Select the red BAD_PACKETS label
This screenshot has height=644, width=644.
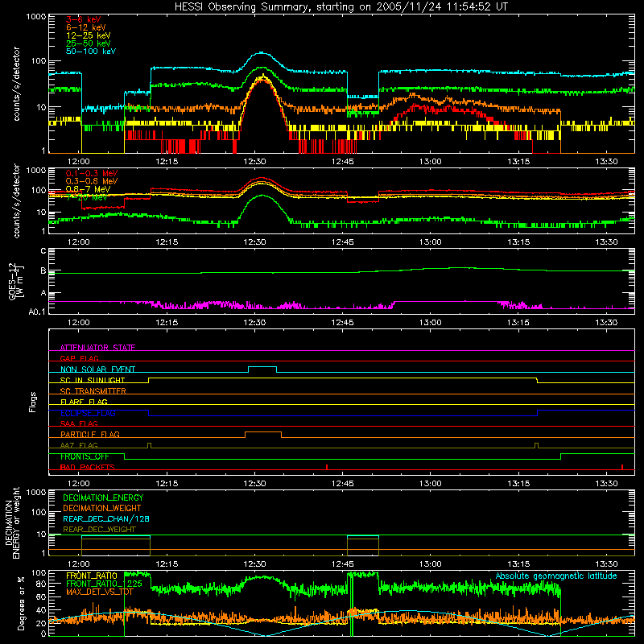pyautogui.click(x=87, y=467)
